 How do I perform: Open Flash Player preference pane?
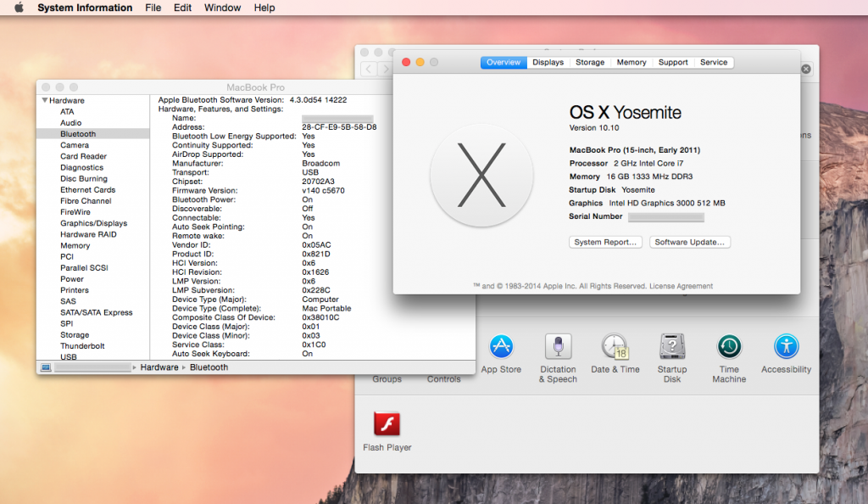tap(387, 424)
